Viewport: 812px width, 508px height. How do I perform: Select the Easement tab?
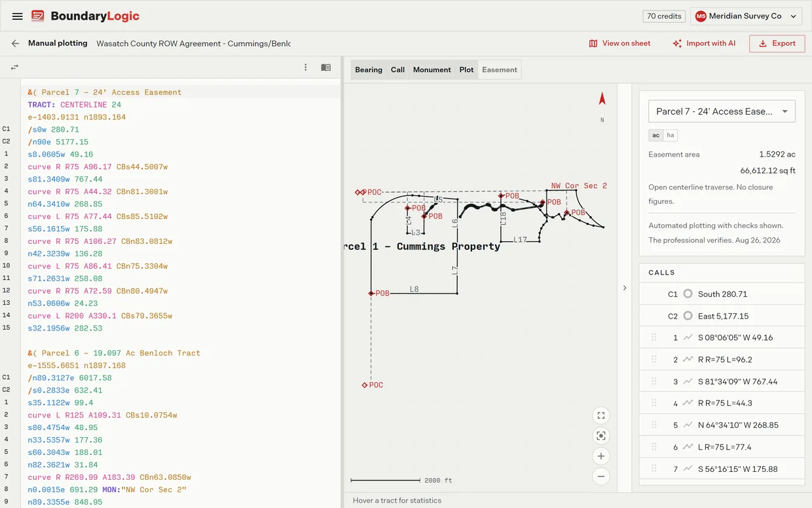click(x=500, y=69)
